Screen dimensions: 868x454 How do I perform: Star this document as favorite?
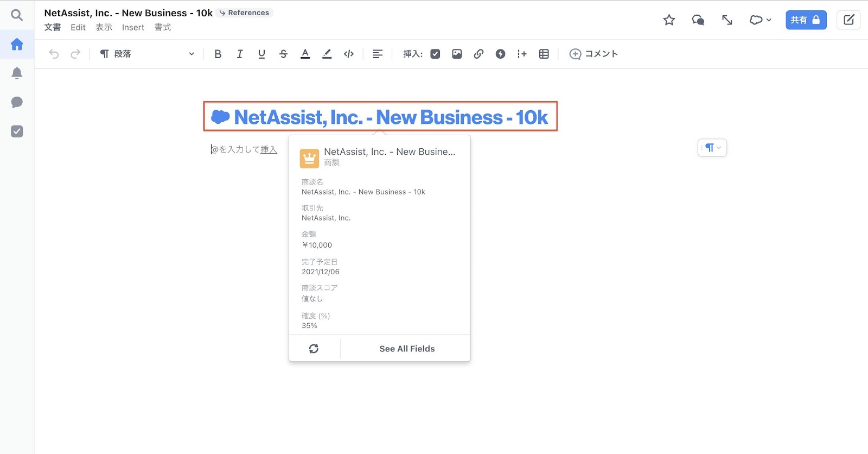(x=669, y=20)
